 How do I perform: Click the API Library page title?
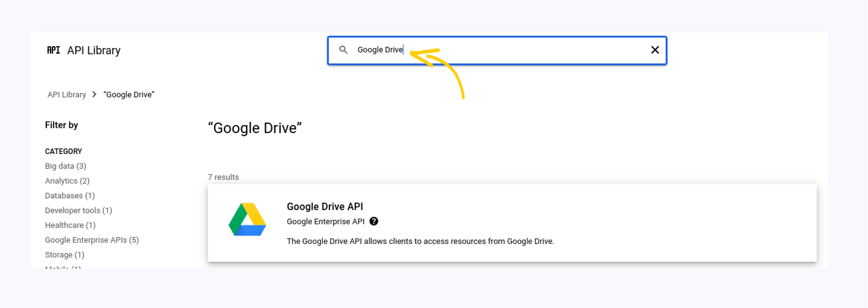tap(94, 50)
